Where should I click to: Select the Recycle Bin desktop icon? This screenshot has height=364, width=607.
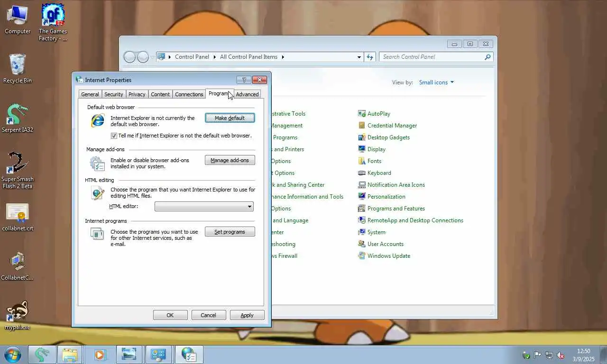18,68
